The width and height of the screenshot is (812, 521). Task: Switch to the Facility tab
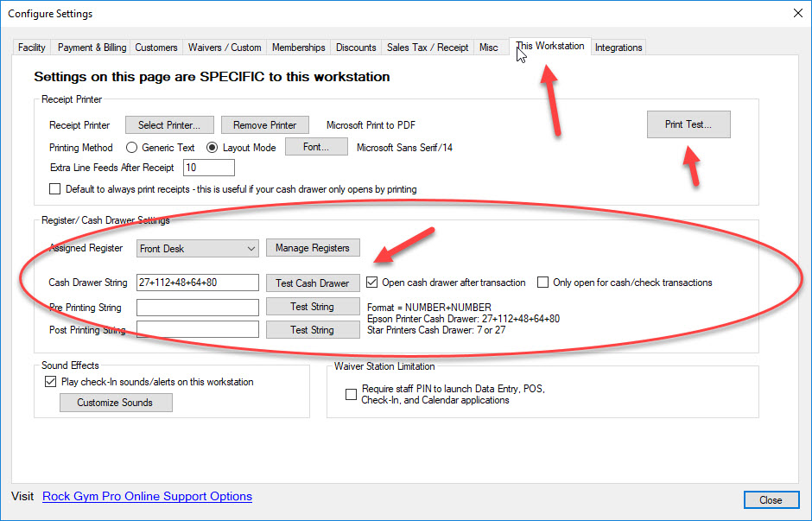click(x=32, y=48)
